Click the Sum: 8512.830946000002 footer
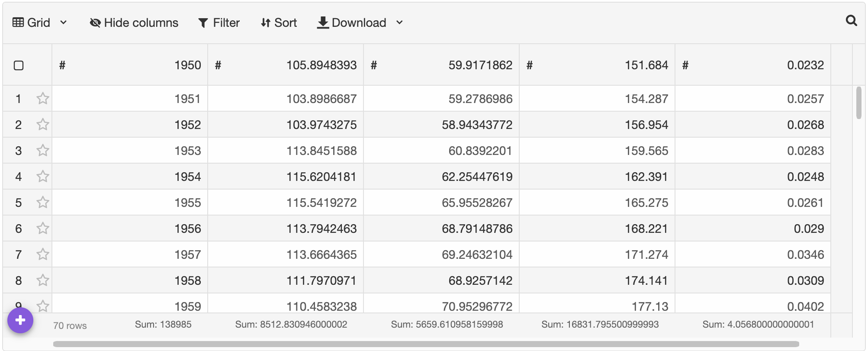868x351 pixels. tap(291, 325)
